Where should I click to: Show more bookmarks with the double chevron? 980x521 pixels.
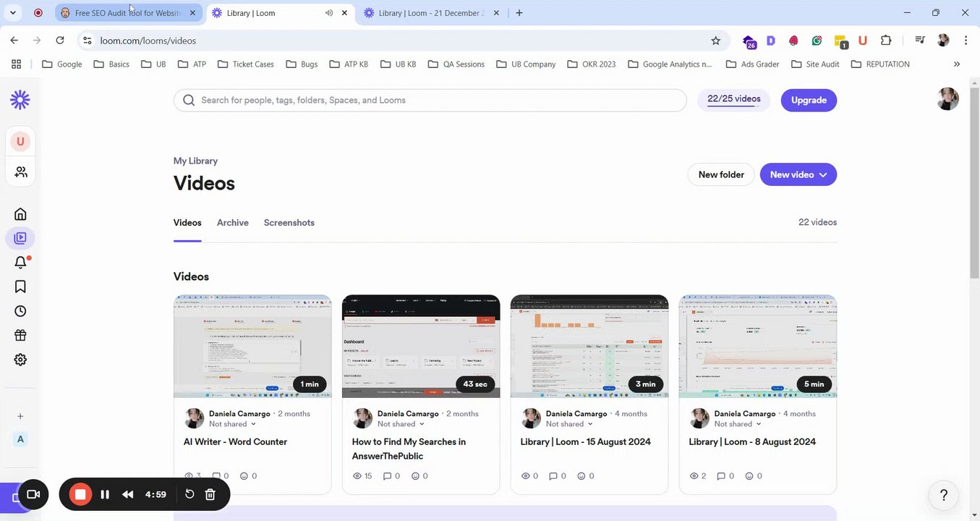[957, 64]
